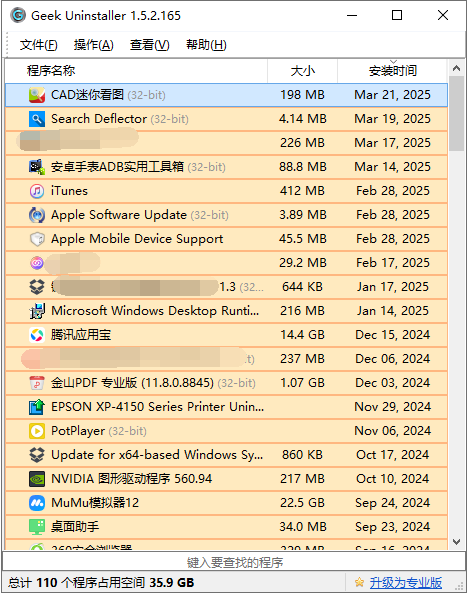Select the Search Deflector program name

99,119
